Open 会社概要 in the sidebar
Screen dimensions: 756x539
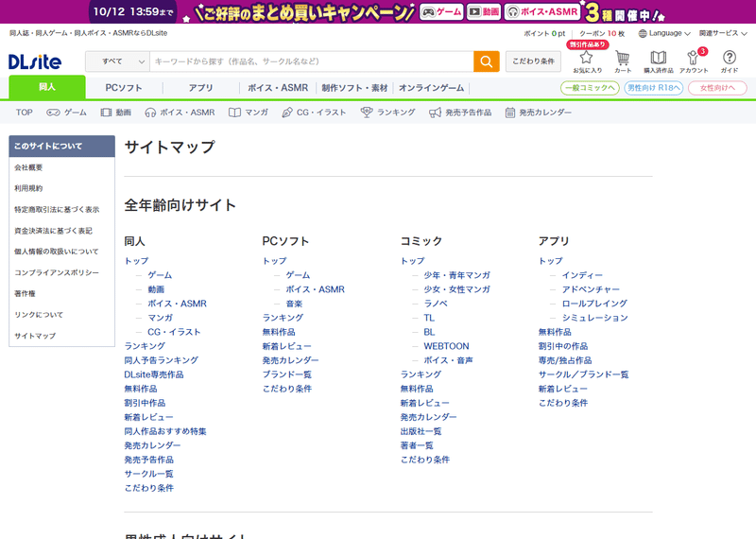[x=28, y=167]
